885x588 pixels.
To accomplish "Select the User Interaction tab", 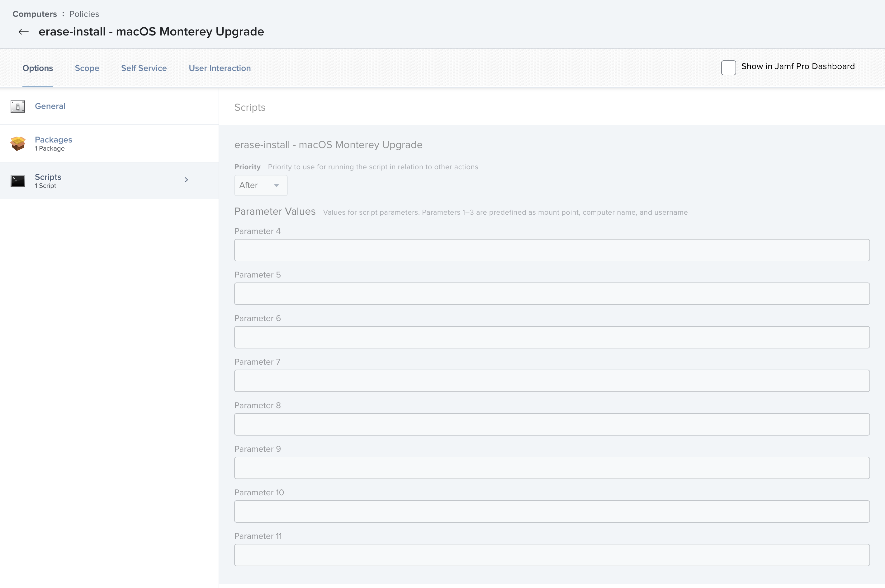I will tap(220, 68).
